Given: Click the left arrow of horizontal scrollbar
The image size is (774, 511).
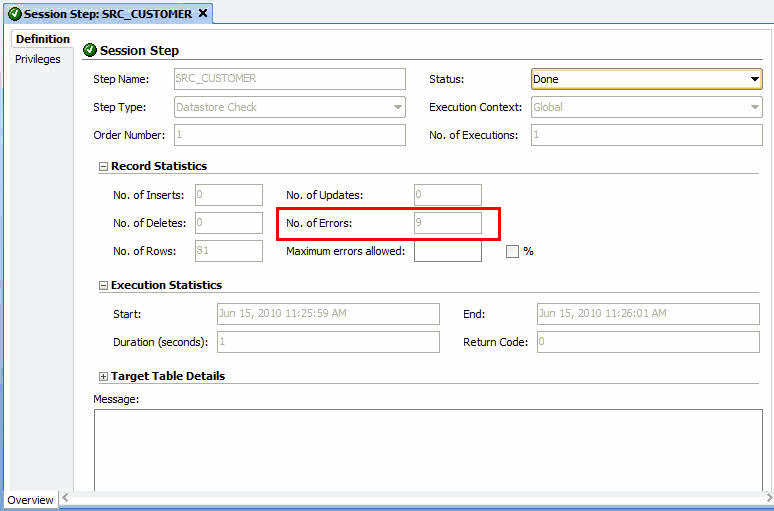Looking at the screenshot, I should coord(65,498).
